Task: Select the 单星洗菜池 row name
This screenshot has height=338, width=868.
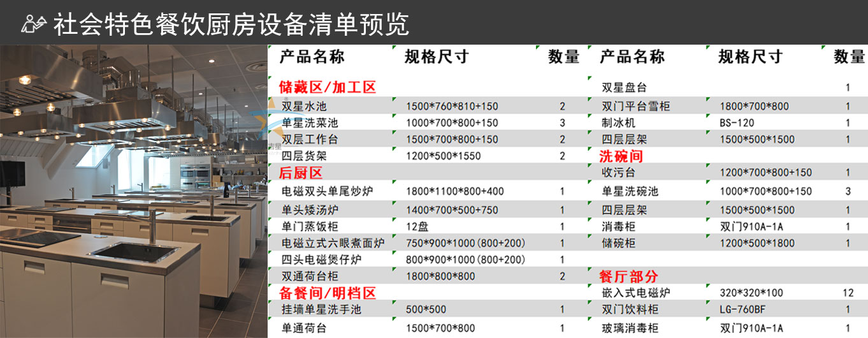Action: (x=310, y=122)
